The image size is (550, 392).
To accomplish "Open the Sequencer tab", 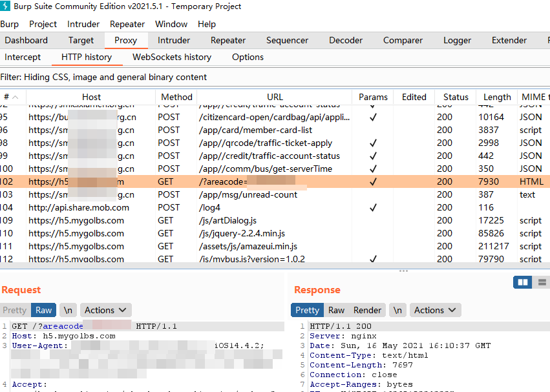I will pos(287,40).
